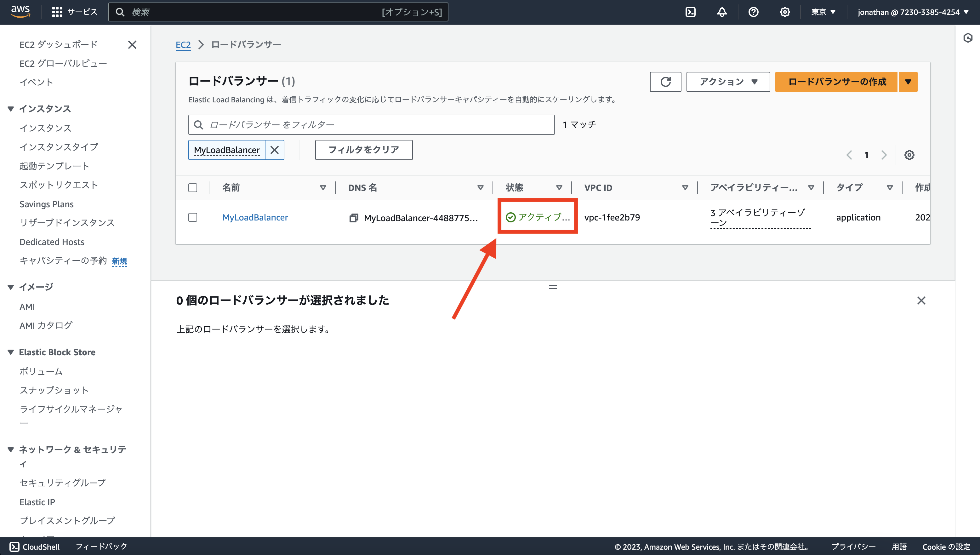Select セキュリティグループ in the sidebar
Screen dimensions: 980x555
tap(62, 482)
